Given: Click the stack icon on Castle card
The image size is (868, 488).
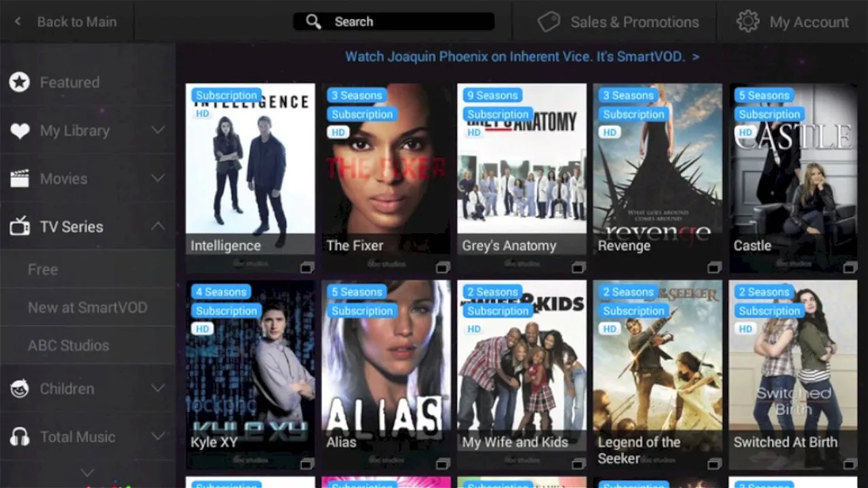Looking at the screenshot, I should coord(850,268).
